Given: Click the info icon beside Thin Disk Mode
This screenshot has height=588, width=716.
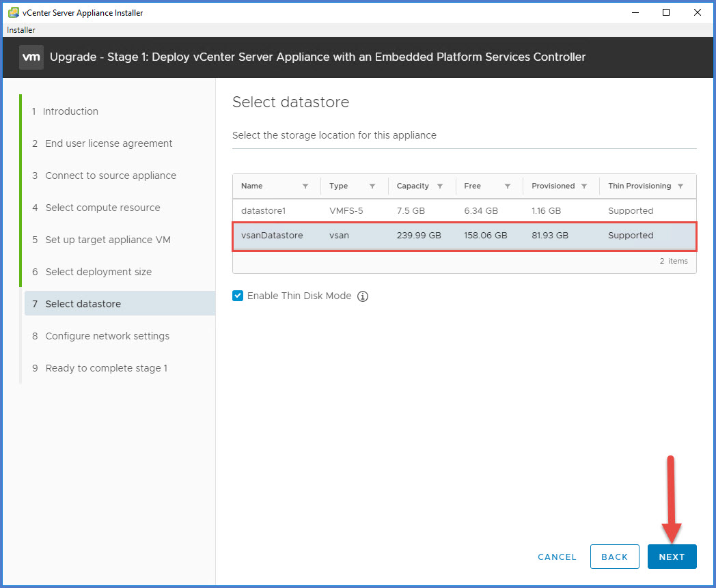Looking at the screenshot, I should (x=363, y=296).
